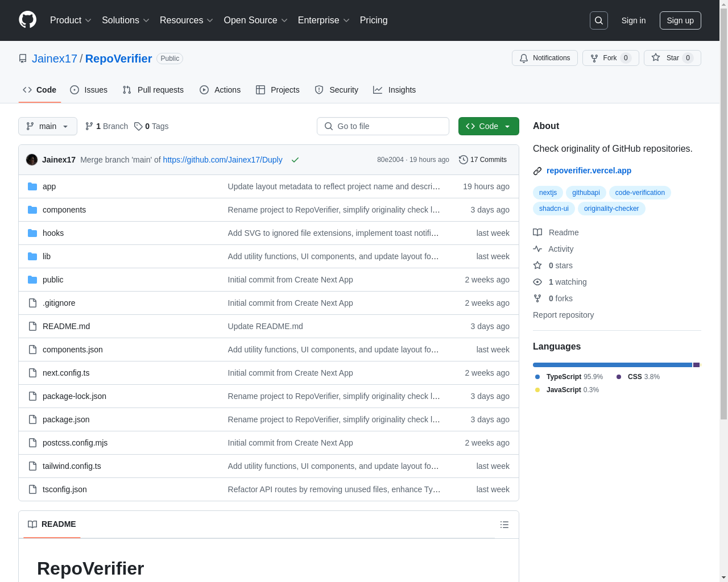Image resolution: width=728 pixels, height=582 pixels.
Task: Select the README tab heading
Action: (x=52, y=524)
